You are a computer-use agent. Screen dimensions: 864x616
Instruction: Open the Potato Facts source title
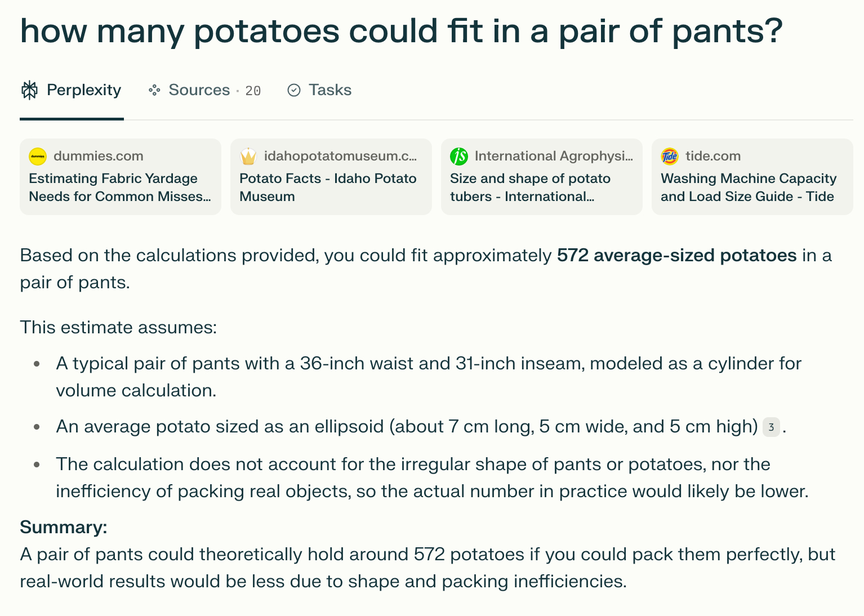pyautogui.click(x=328, y=188)
